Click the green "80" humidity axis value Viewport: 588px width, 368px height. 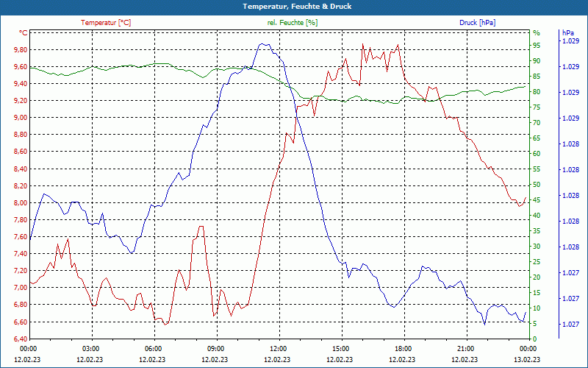(537, 92)
